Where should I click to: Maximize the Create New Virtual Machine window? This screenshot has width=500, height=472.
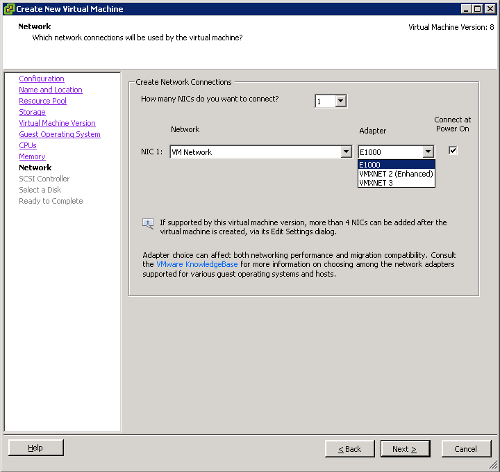[x=477, y=9]
